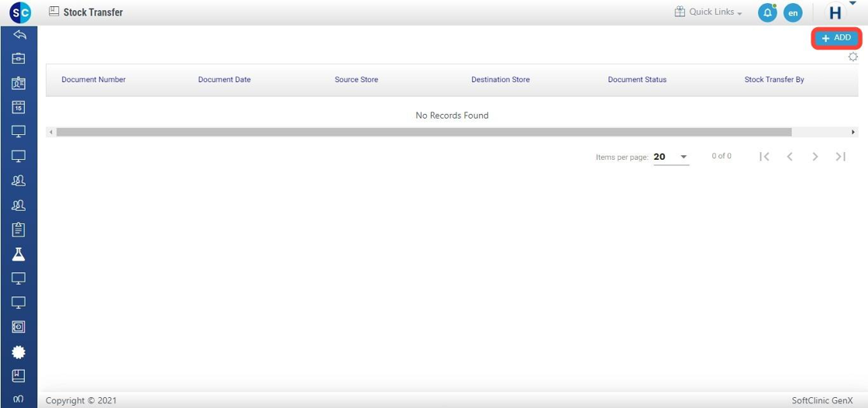The height and width of the screenshot is (408, 868).
Task: Click the table column settings gear icon
Action: coord(853,57)
